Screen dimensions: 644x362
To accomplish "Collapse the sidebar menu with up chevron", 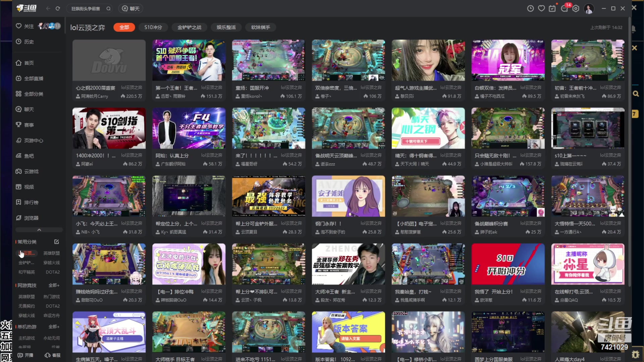I will coord(39,230).
